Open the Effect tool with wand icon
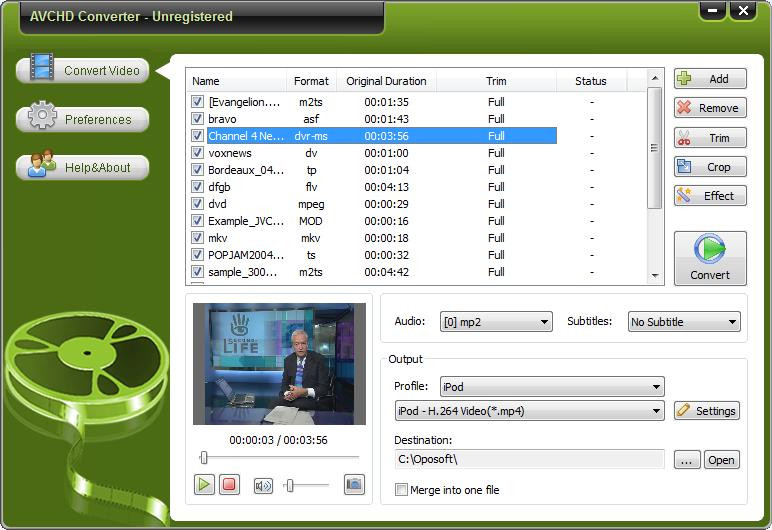 pyautogui.click(x=710, y=196)
